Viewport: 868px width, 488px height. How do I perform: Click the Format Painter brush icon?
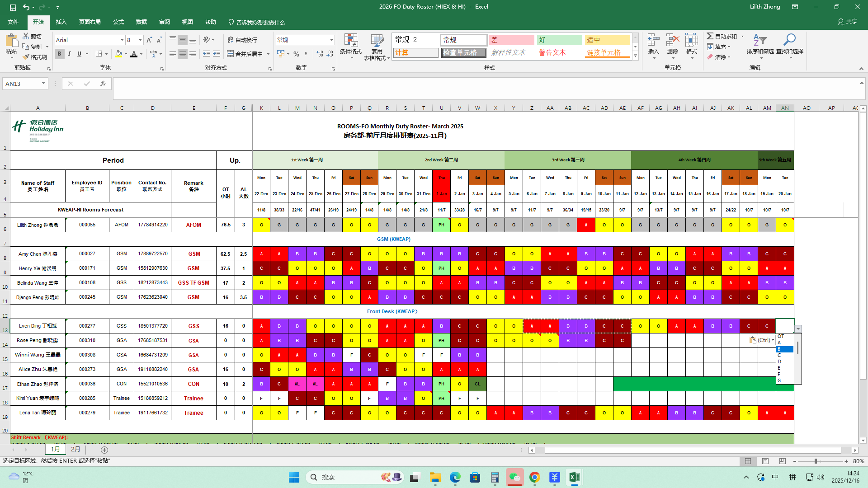coord(26,57)
